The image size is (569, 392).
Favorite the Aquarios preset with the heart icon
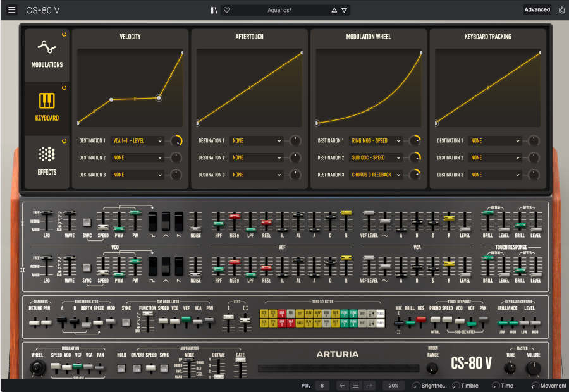coord(227,9)
